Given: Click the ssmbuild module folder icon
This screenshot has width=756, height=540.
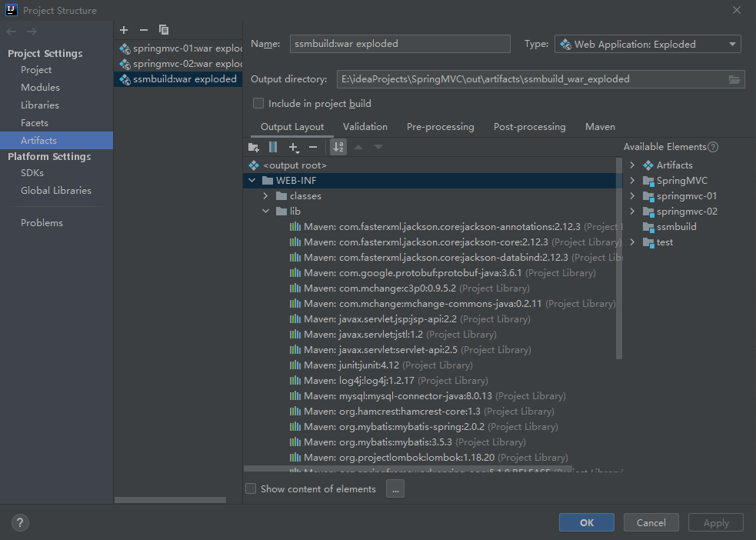Looking at the screenshot, I should pyautogui.click(x=648, y=227).
